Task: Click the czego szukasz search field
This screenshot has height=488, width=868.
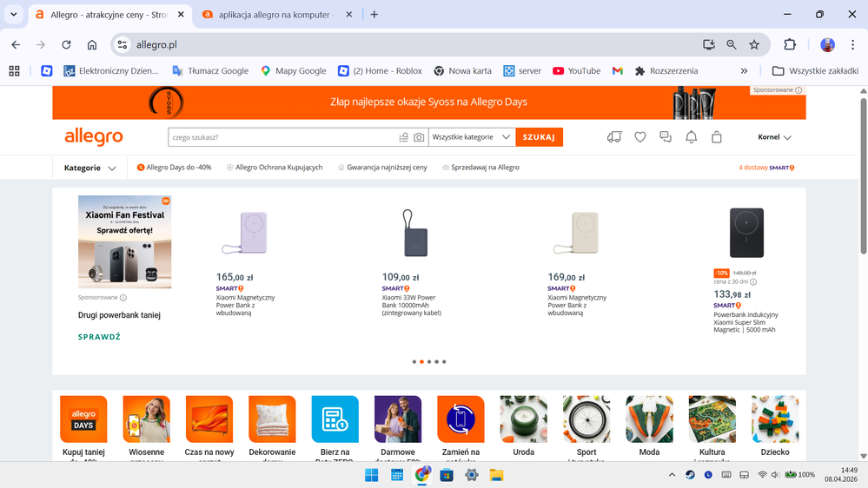Action: (283, 137)
